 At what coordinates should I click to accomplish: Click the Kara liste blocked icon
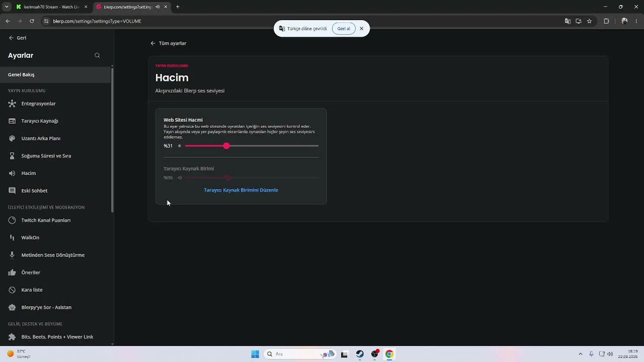click(x=12, y=290)
